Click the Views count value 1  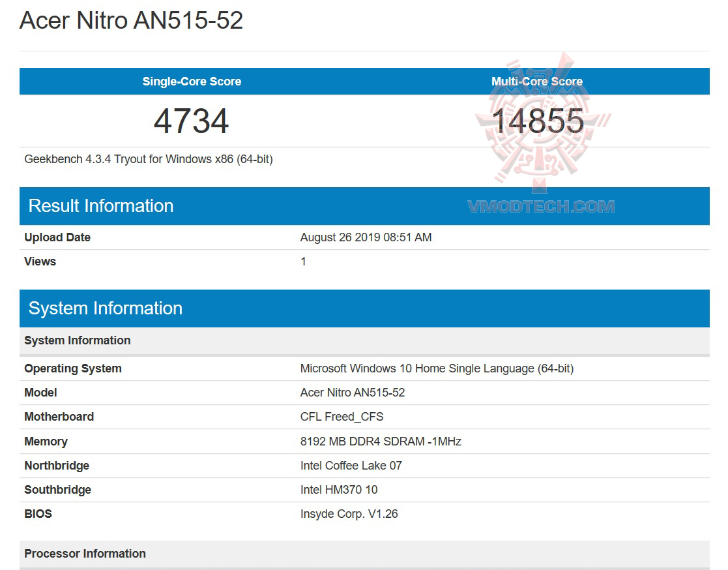303,262
